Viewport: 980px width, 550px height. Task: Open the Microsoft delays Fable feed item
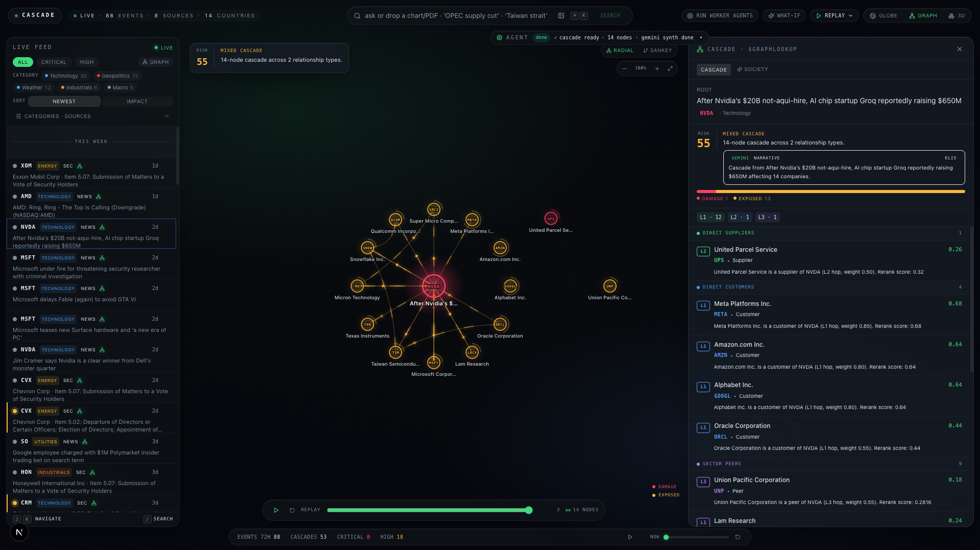pos(91,295)
